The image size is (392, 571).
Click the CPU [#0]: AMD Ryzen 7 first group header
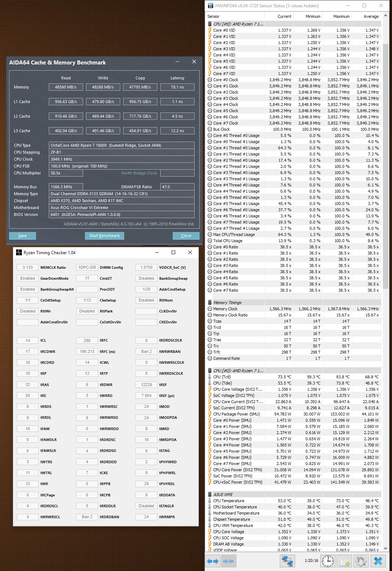click(294, 24)
